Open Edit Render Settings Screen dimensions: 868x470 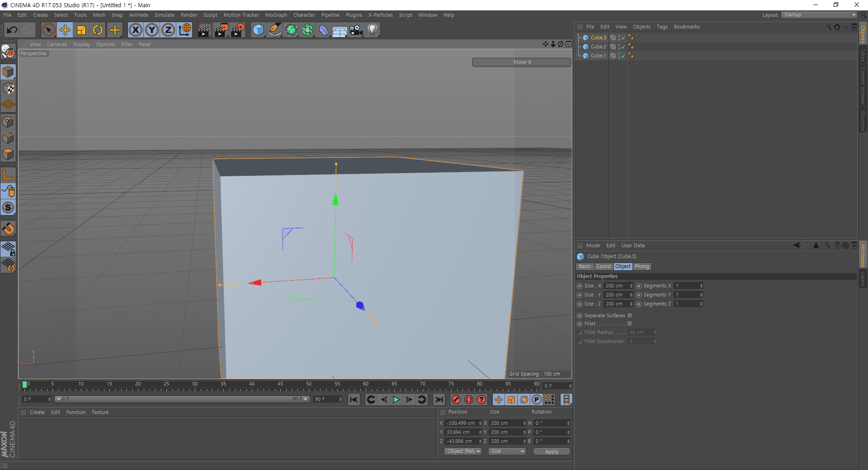click(238, 30)
